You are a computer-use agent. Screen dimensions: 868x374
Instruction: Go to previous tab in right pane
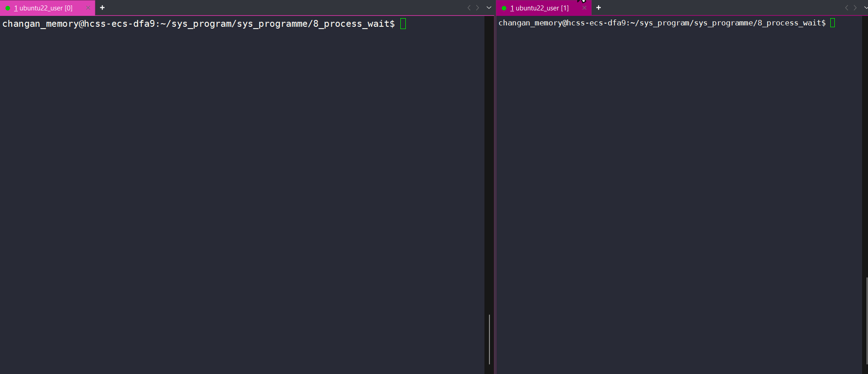click(x=846, y=8)
